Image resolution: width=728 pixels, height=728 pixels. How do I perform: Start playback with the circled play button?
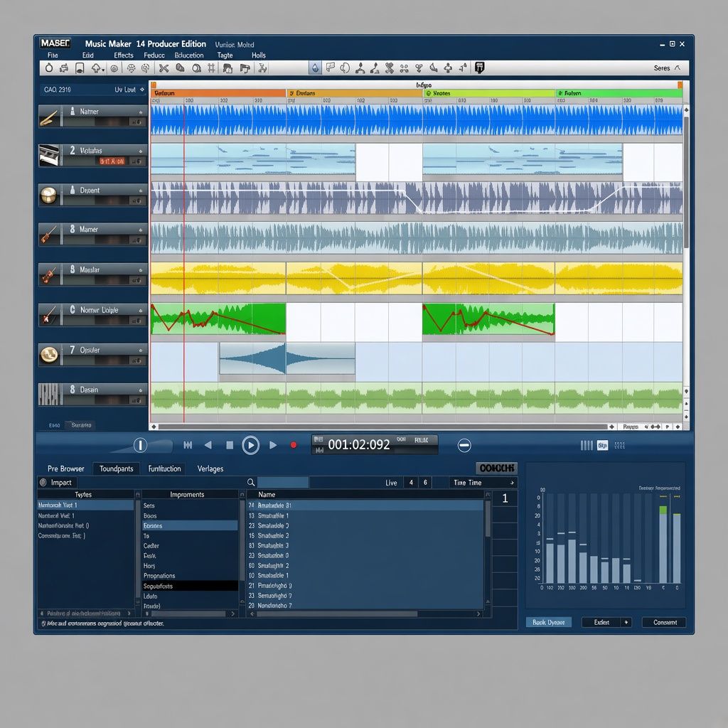click(251, 445)
